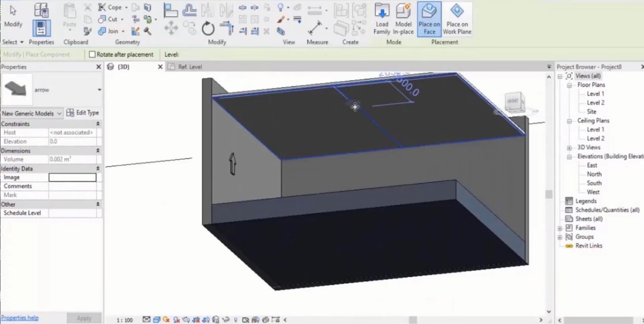This screenshot has width=644, height=324.
Task: Select the East elevation
Action: 592,165
